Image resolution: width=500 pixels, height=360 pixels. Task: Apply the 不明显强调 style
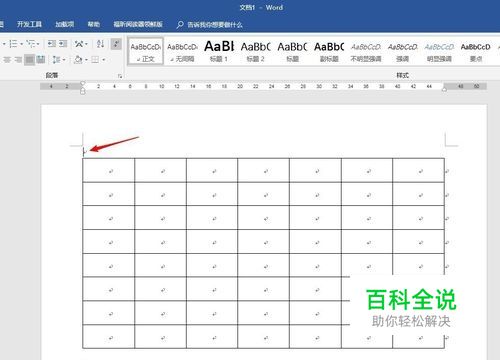tap(366, 51)
